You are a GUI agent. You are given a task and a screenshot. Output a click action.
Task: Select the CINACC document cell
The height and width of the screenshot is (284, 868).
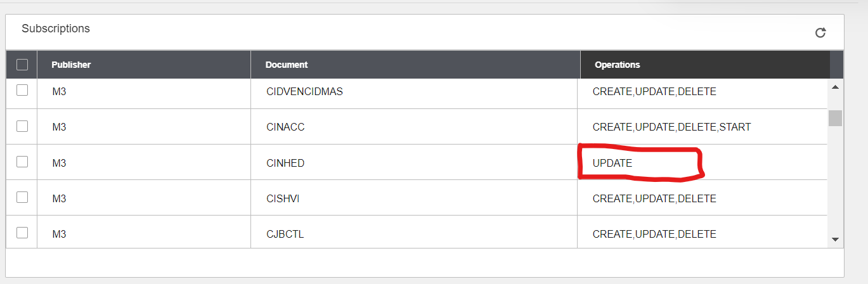[x=414, y=127]
